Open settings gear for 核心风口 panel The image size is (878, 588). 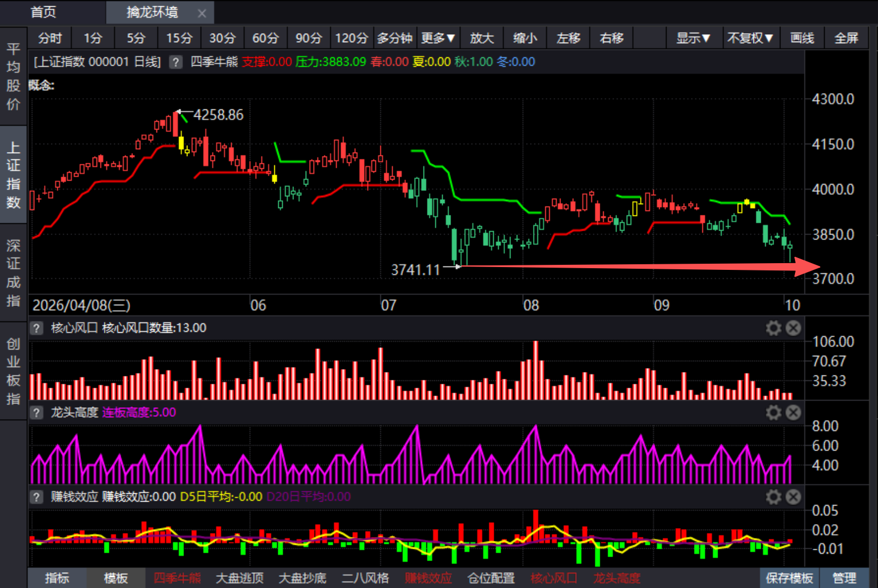click(774, 328)
